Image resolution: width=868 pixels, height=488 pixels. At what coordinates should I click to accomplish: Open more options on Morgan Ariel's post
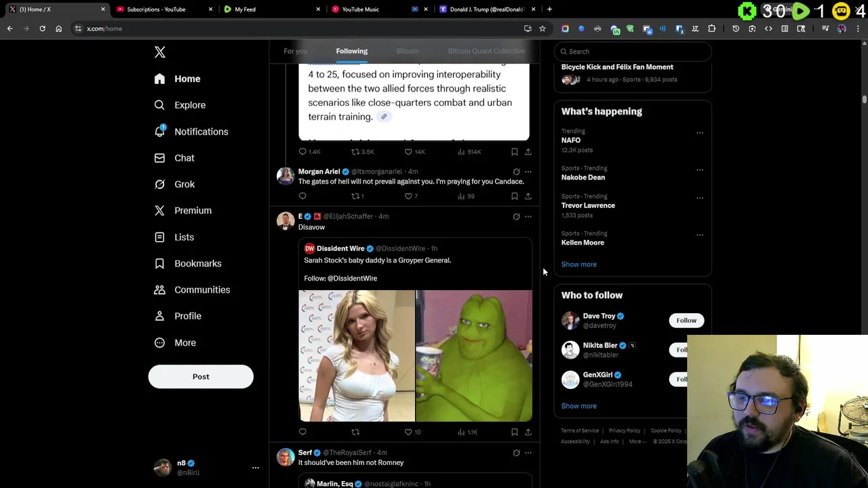point(528,171)
